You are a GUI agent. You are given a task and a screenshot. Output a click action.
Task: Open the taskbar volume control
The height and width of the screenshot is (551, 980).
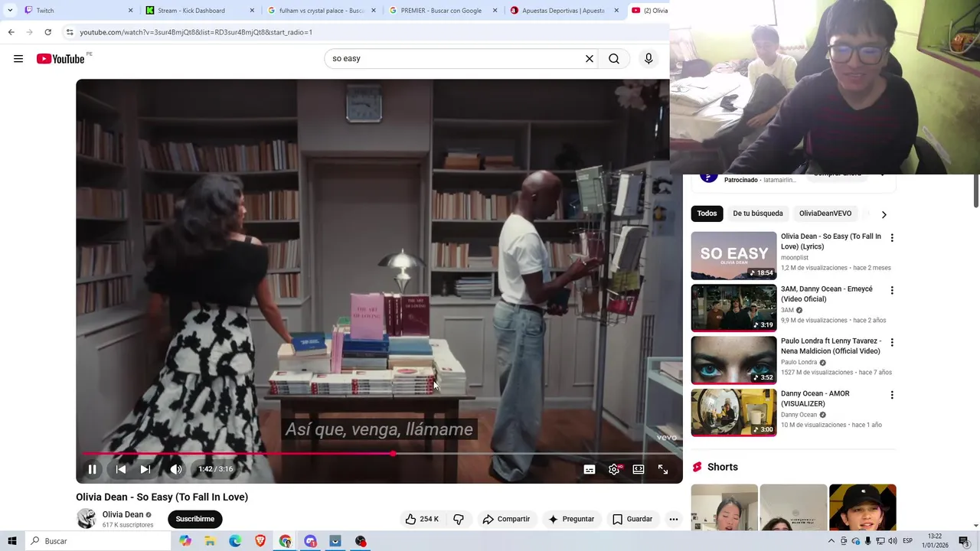[x=892, y=541]
